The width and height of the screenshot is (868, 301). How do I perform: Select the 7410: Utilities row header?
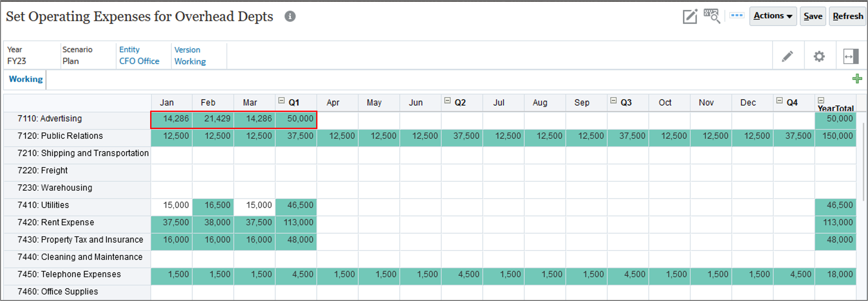[43, 205]
